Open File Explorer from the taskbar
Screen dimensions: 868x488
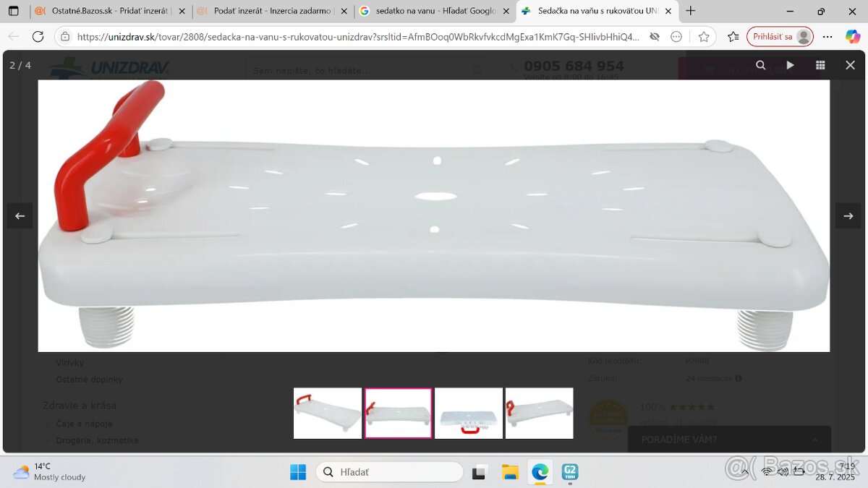pos(510,472)
